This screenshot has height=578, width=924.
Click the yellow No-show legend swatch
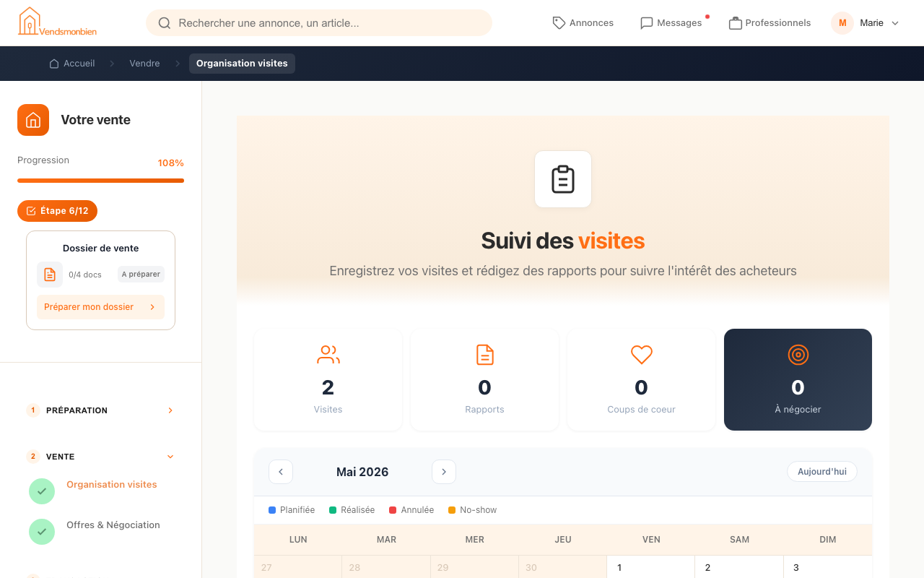coord(452,510)
